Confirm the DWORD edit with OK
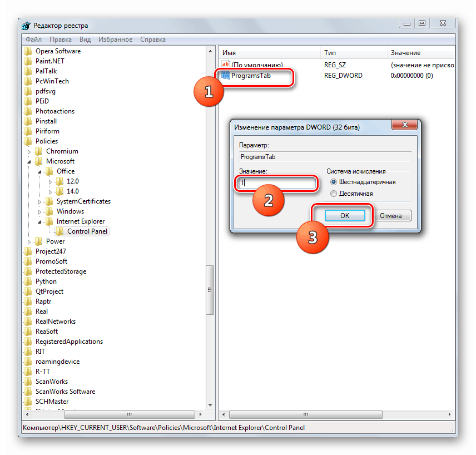 click(345, 216)
